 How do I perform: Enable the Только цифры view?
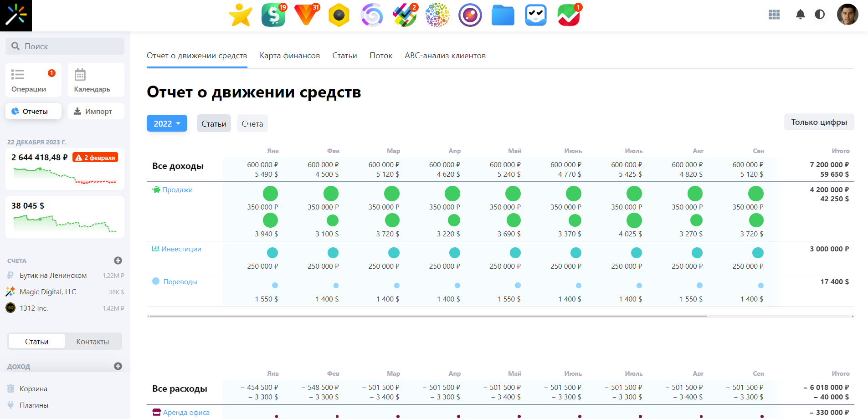click(x=819, y=122)
